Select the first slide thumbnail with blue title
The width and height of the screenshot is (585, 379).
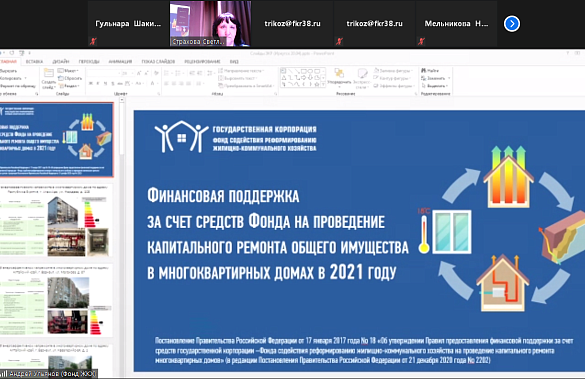coord(57,140)
